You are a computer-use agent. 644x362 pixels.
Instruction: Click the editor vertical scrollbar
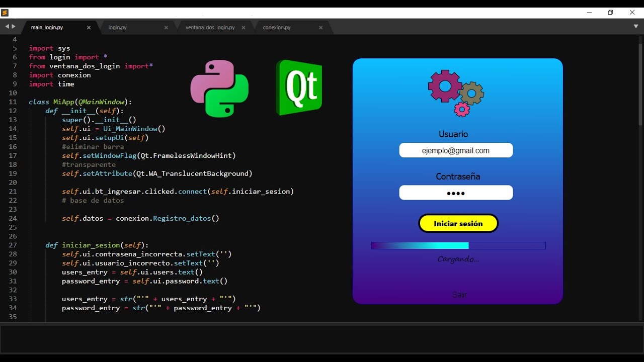coord(640,84)
